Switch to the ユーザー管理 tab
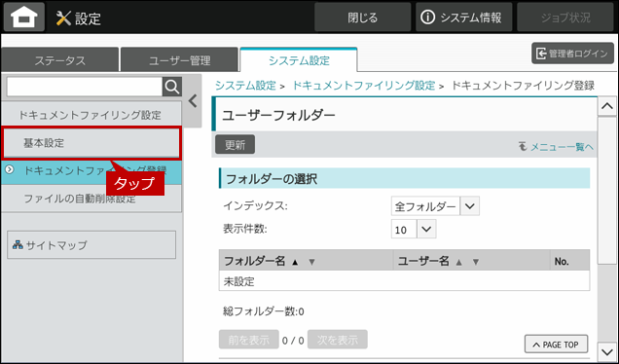Image resolution: width=619 pixels, height=364 pixels. tap(180, 60)
